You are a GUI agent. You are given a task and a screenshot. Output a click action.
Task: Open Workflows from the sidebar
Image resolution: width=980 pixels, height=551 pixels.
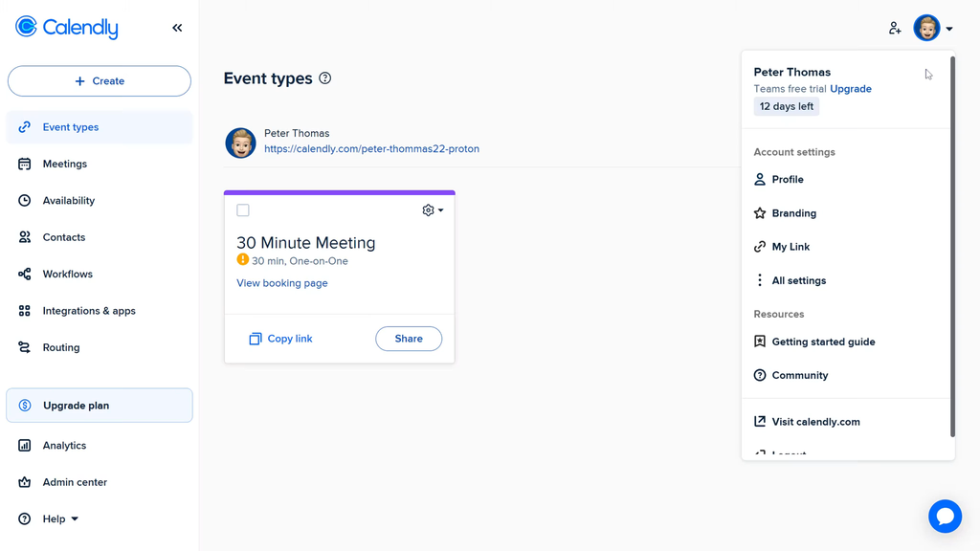point(67,275)
